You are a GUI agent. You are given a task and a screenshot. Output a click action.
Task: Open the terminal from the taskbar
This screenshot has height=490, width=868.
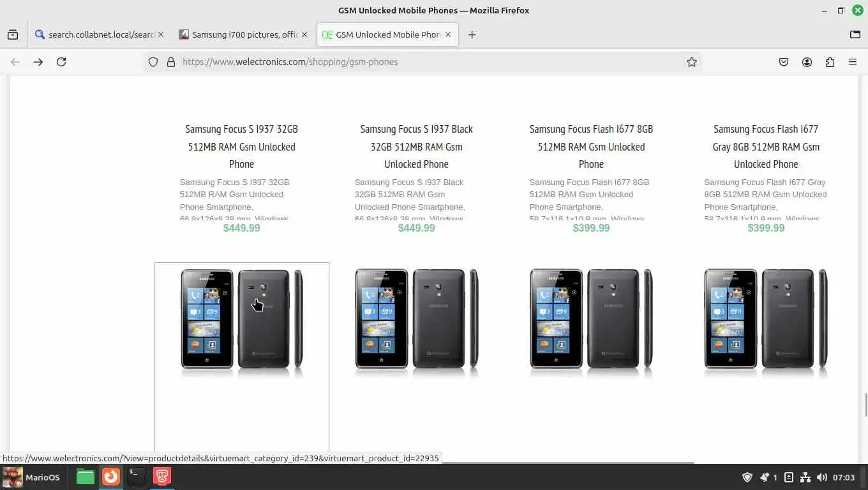136,477
